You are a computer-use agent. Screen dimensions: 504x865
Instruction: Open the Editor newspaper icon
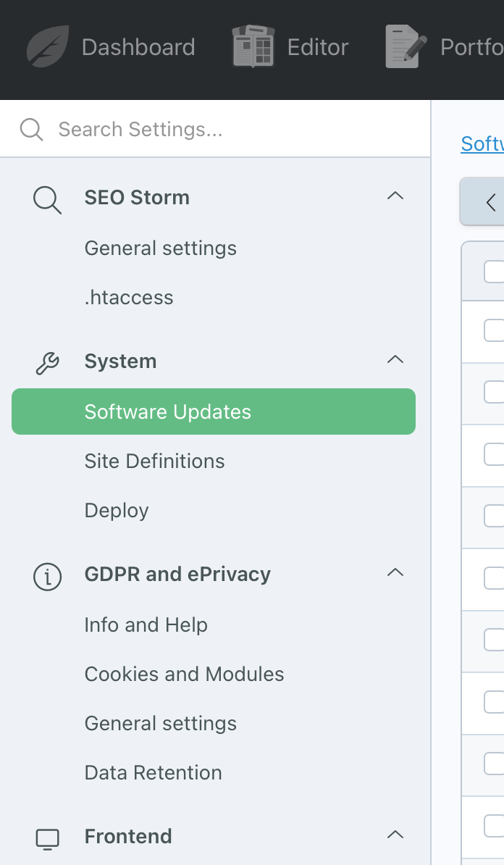[253, 47]
